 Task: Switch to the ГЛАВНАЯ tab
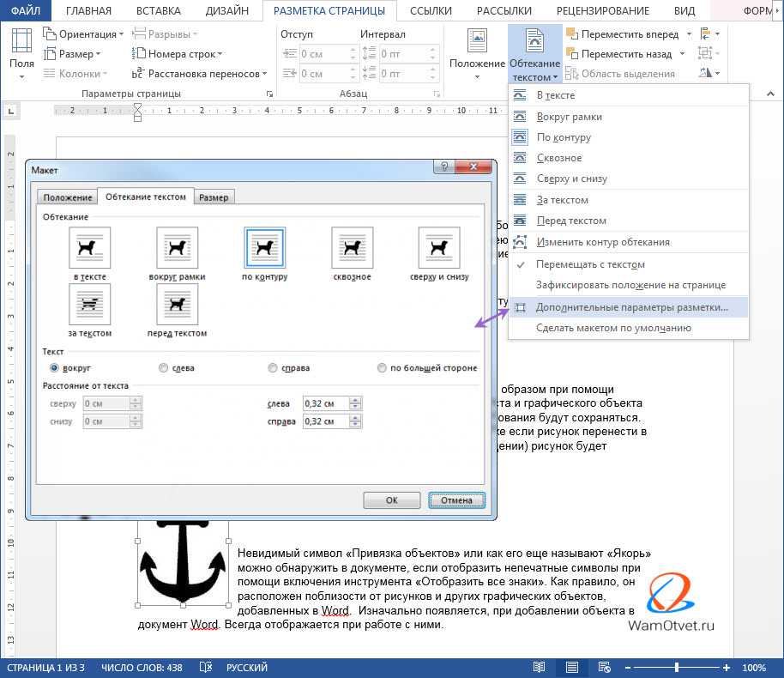(88, 10)
